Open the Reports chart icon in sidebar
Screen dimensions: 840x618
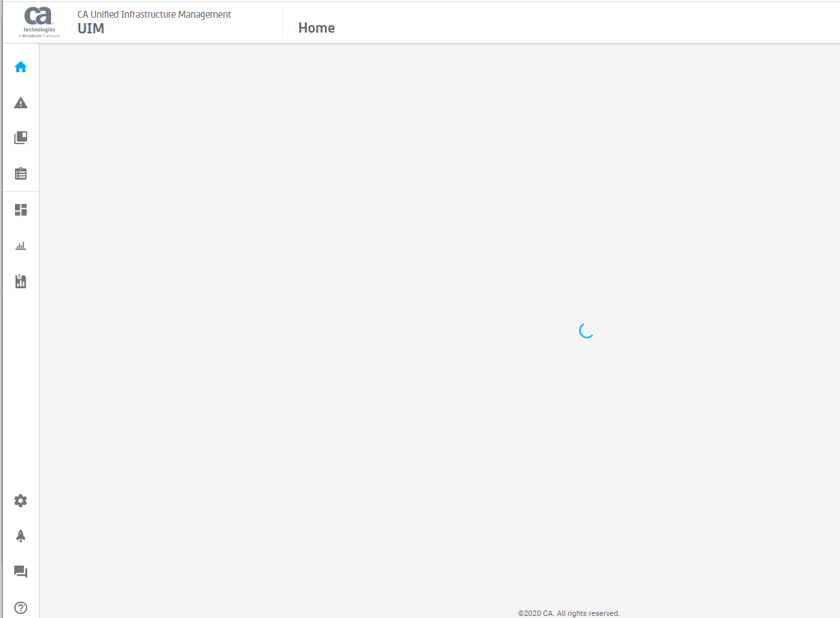pyautogui.click(x=20, y=281)
